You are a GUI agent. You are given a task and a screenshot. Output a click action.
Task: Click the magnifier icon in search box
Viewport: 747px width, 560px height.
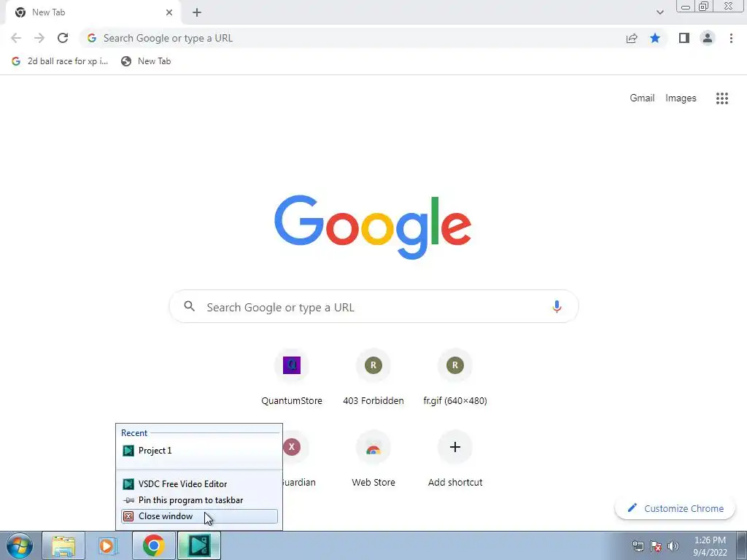189,306
